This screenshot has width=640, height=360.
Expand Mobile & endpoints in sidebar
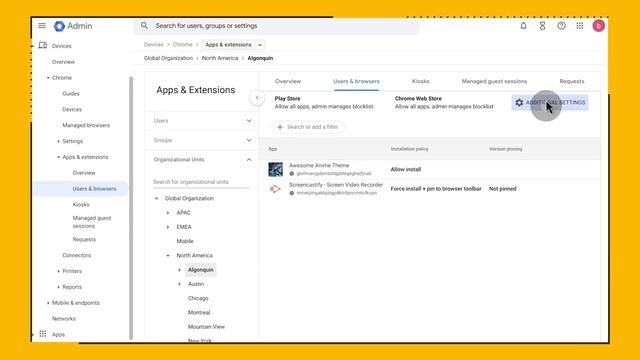coord(48,303)
